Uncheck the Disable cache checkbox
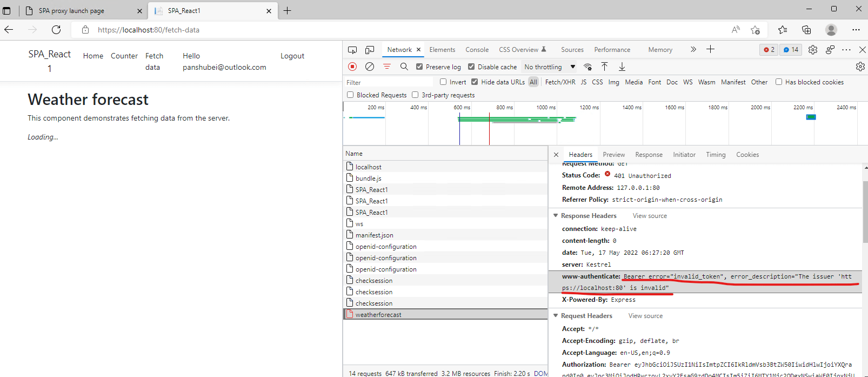 tap(471, 67)
